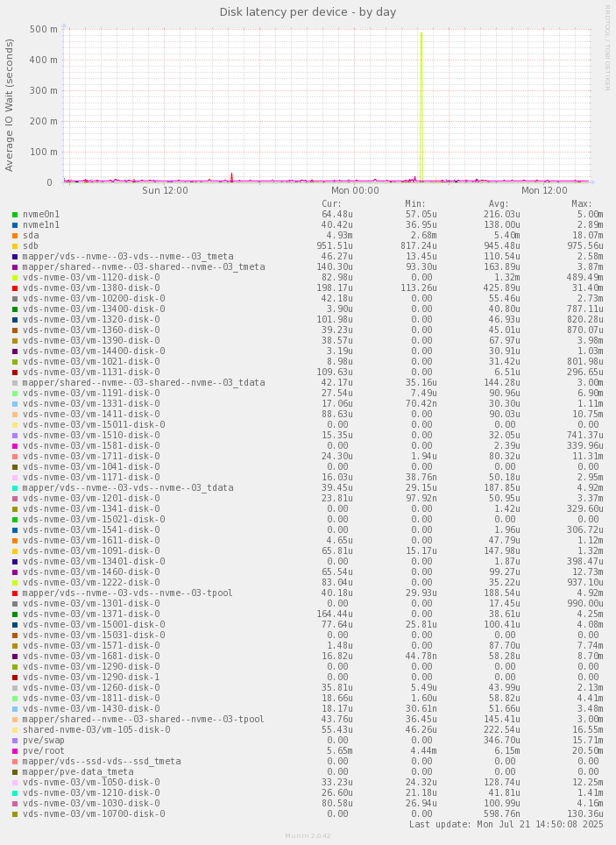This screenshot has width=616, height=845.
Task: Click the pve/root magenta legend swatch
Action: click(15, 751)
